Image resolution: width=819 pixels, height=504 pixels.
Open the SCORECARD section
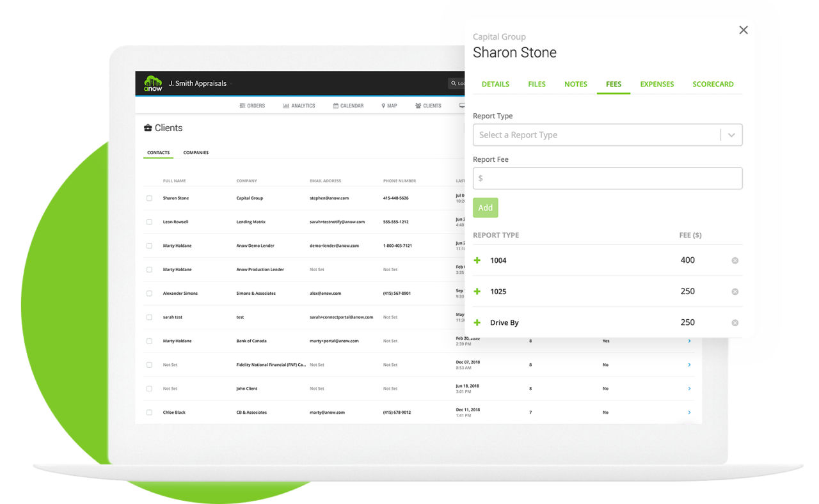[x=713, y=84]
